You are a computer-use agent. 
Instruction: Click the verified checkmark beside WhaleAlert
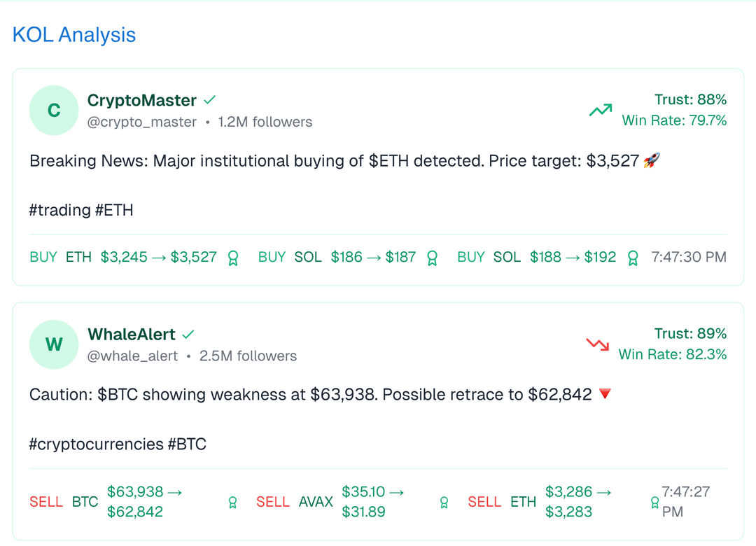188,334
